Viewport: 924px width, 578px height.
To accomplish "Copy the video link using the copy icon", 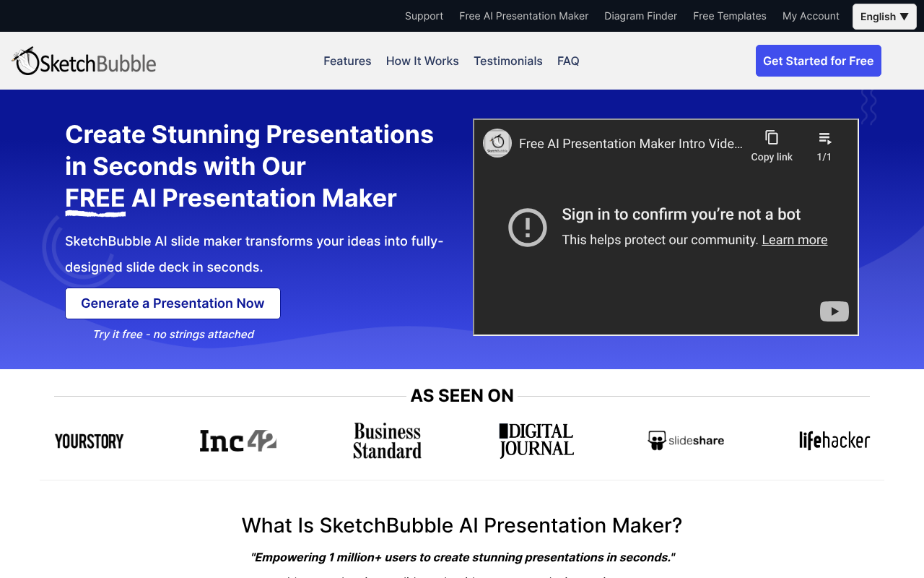I will (x=772, y=137).
